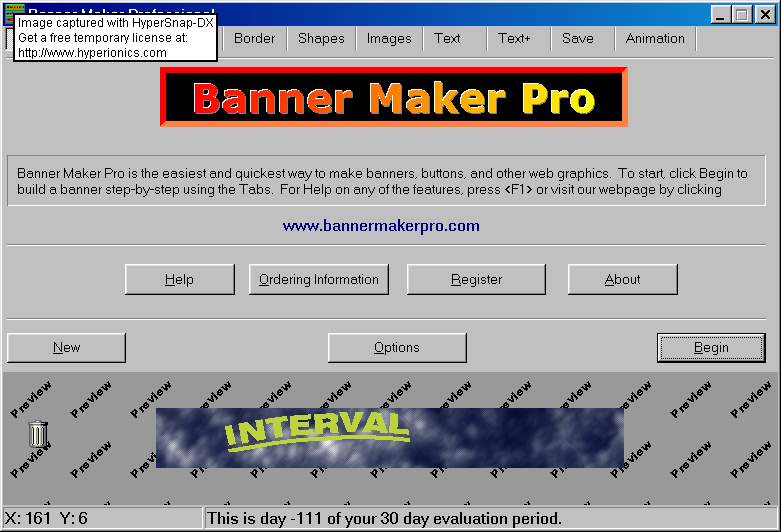Click the Register button
Screen dimensions: 781x532
[476, 279]
